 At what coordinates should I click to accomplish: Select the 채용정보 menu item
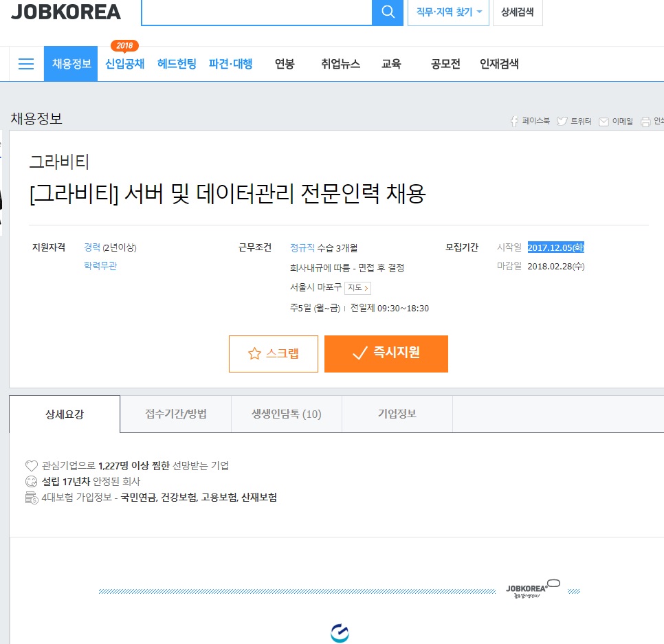(x=71, y=64)
